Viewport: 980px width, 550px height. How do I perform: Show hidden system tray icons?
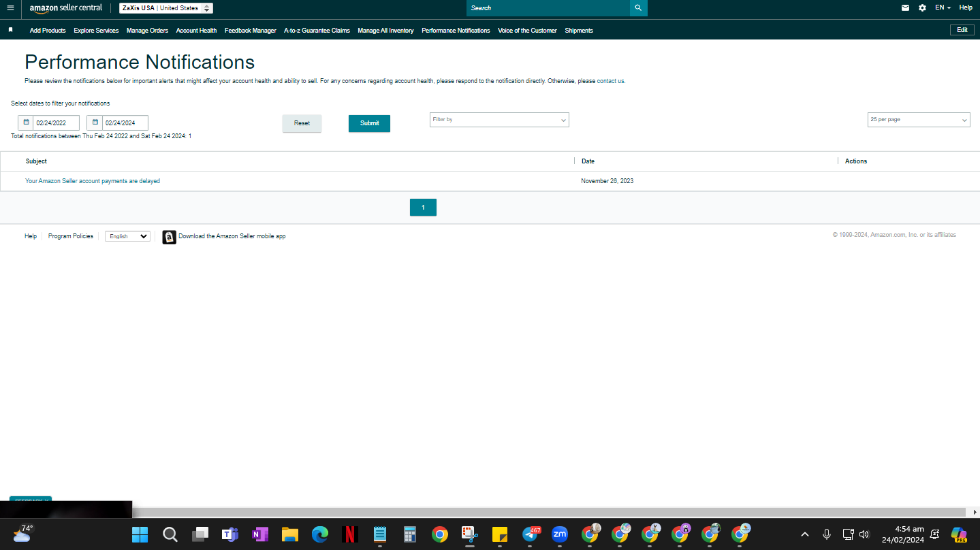pos(804,534)
